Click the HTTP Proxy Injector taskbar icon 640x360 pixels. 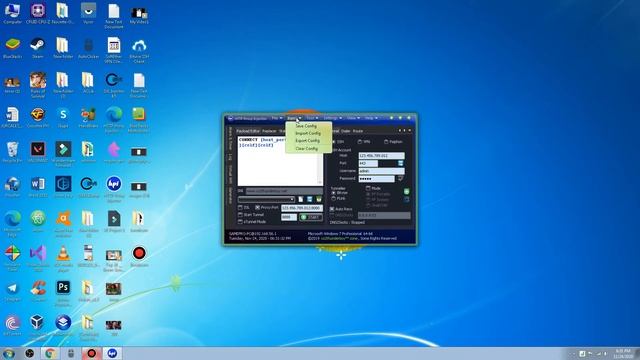tap(112, 353)
